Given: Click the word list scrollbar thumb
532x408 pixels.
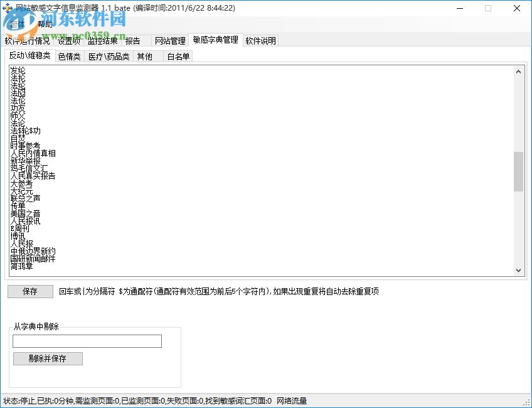Looking at the screenshot, I should pyautogui.click(x=519, y=169).
